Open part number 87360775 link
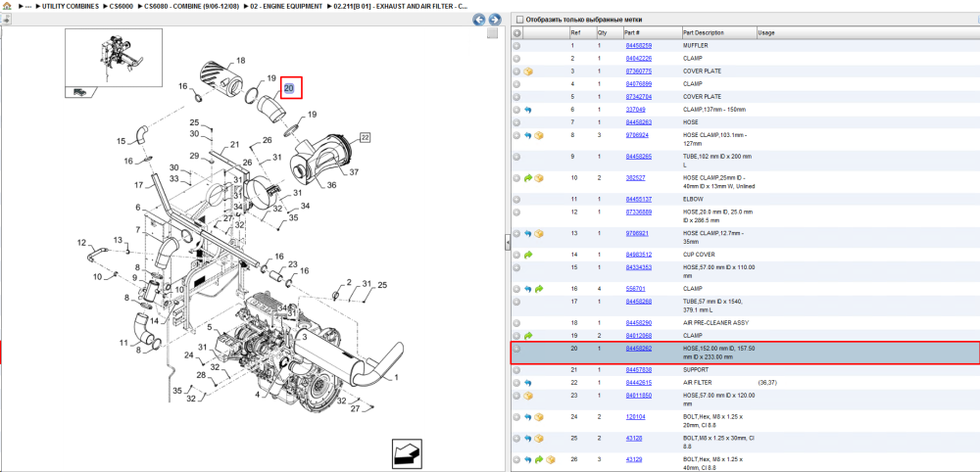Viewport: 980px width, 472px height. tap(639, 71)
